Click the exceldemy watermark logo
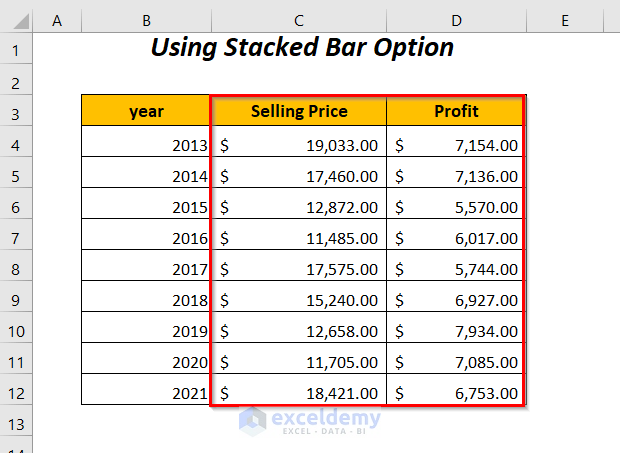This screenshot has height=453, width=620. click(308, 420)
